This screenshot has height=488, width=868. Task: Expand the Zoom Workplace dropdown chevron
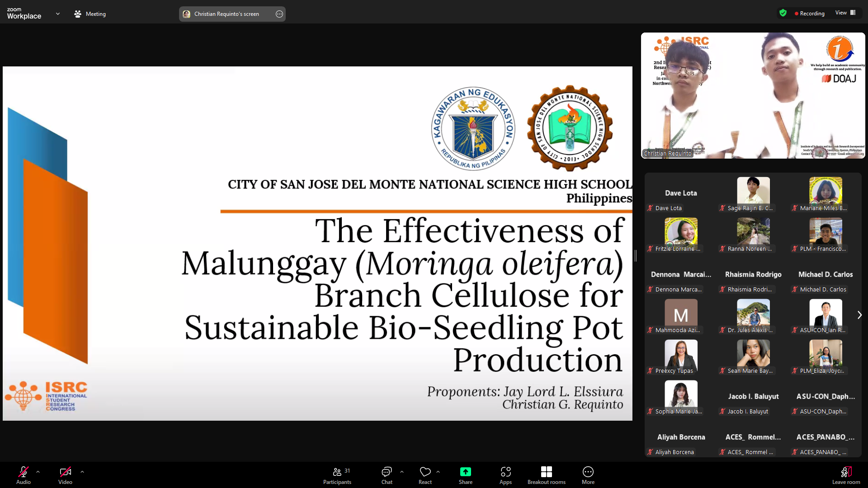[58, 14]
